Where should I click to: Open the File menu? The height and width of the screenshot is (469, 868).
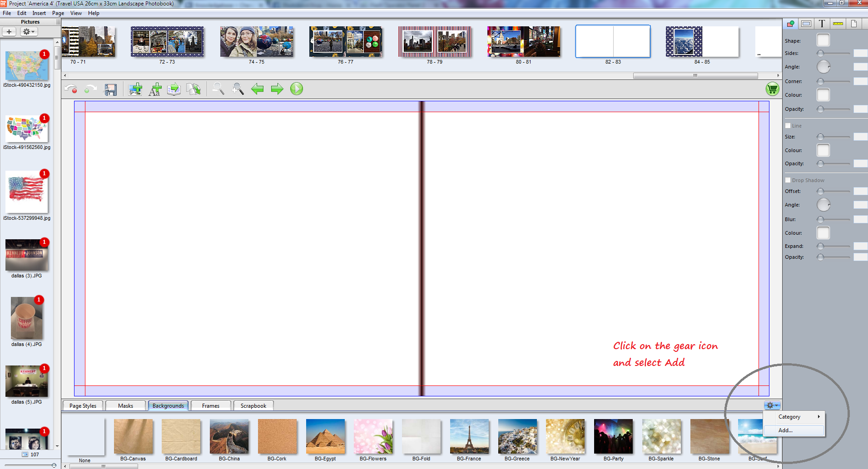(x=7, y=13)
